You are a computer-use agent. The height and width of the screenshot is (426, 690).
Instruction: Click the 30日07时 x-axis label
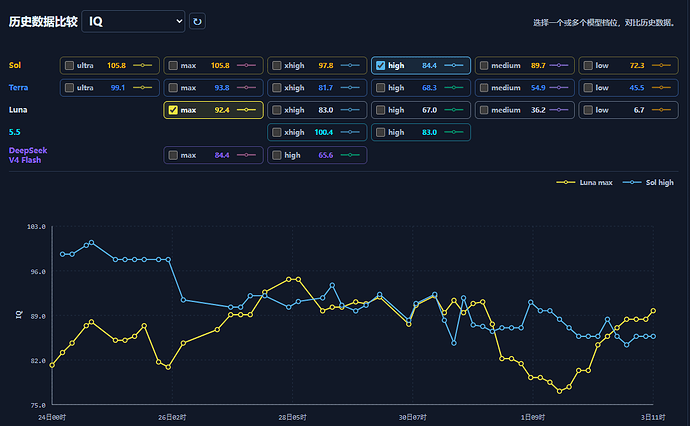tap(412, 417)
